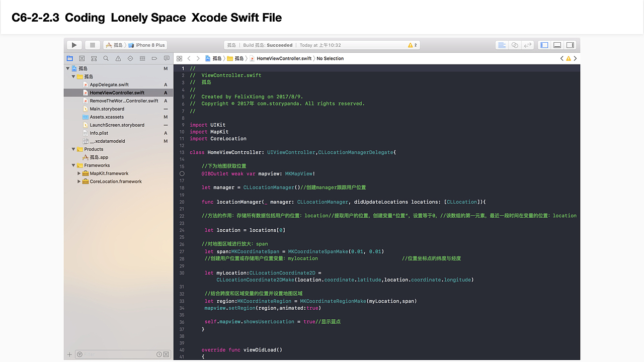Open the Test navigator diamond icon
This screenshot has height=362, width=644.
pyautogui.click(x=130, y=58)
